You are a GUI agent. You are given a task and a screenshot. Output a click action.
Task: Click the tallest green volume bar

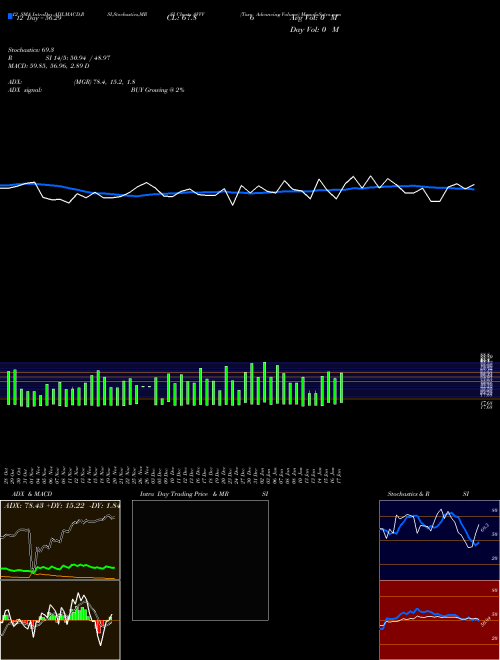click(x=265, y=383)
